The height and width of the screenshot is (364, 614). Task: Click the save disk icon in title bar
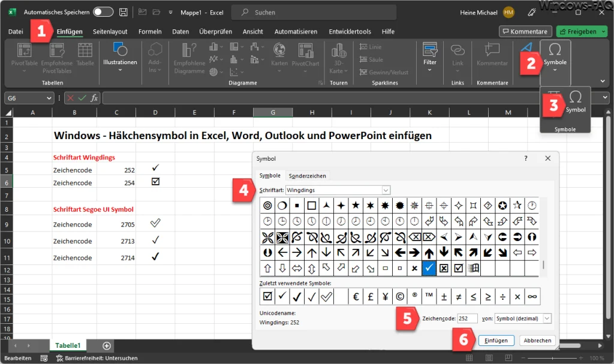124,12
